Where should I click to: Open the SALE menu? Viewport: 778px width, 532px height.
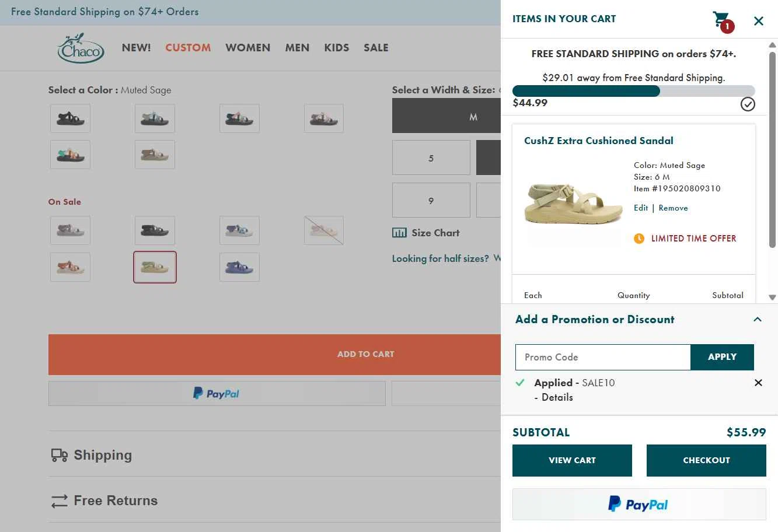(376, 48)
